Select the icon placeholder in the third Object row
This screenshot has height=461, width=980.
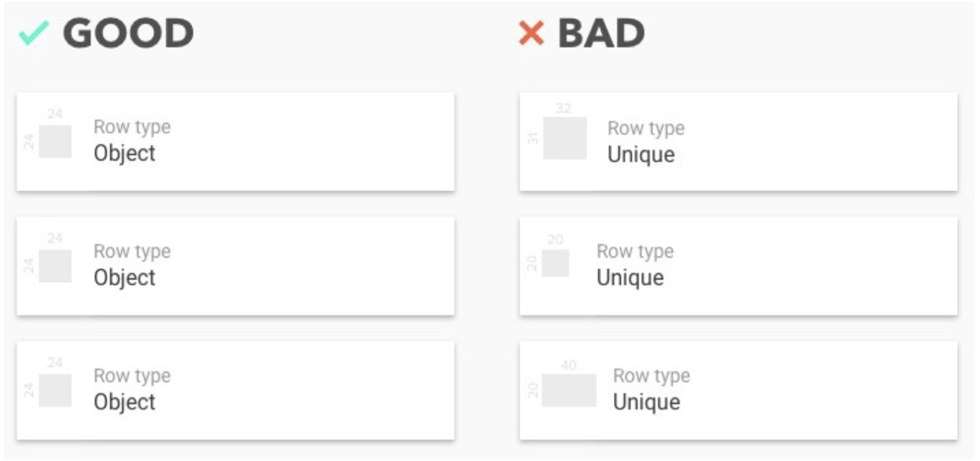tap(56, 390)
